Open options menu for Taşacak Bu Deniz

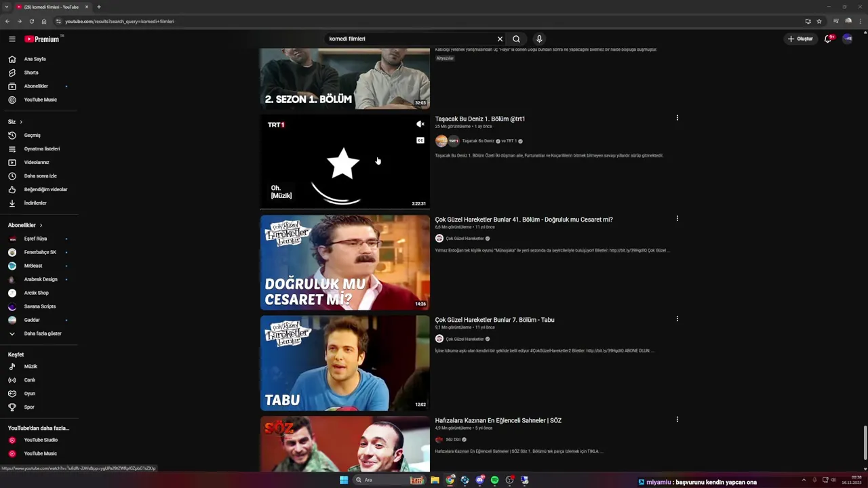[x=677, y=118]
